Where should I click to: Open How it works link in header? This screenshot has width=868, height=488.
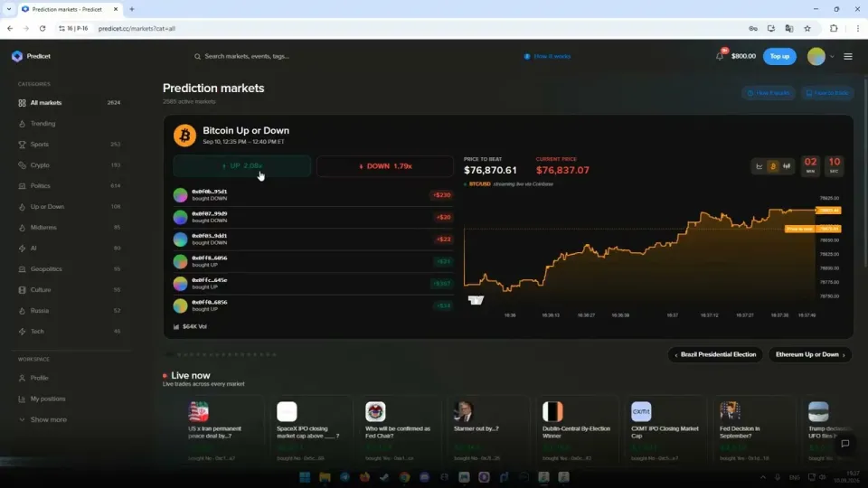(x=547, y=56)
